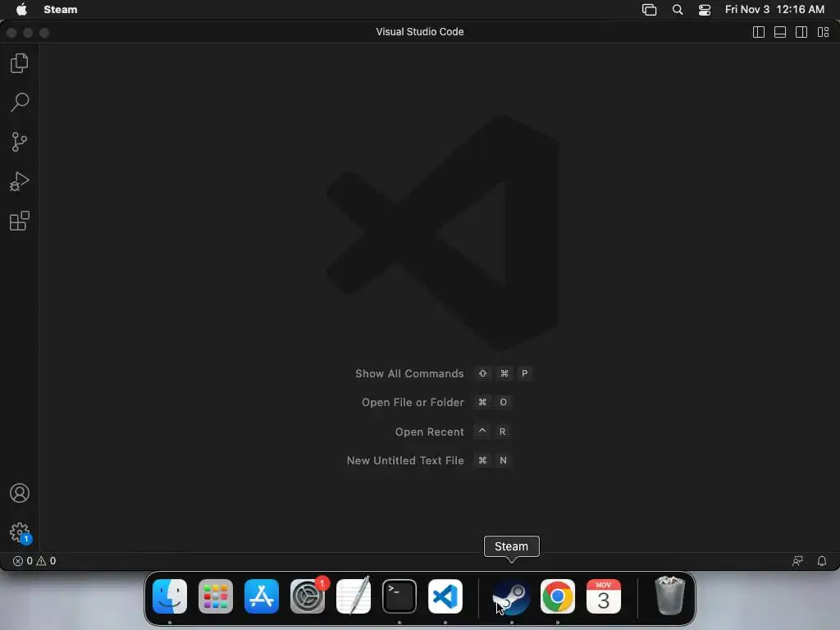Open Spotlight search in menu bar
Viewport: 840px width, 630px height.
pyautogui.click(x=678, y=10)
